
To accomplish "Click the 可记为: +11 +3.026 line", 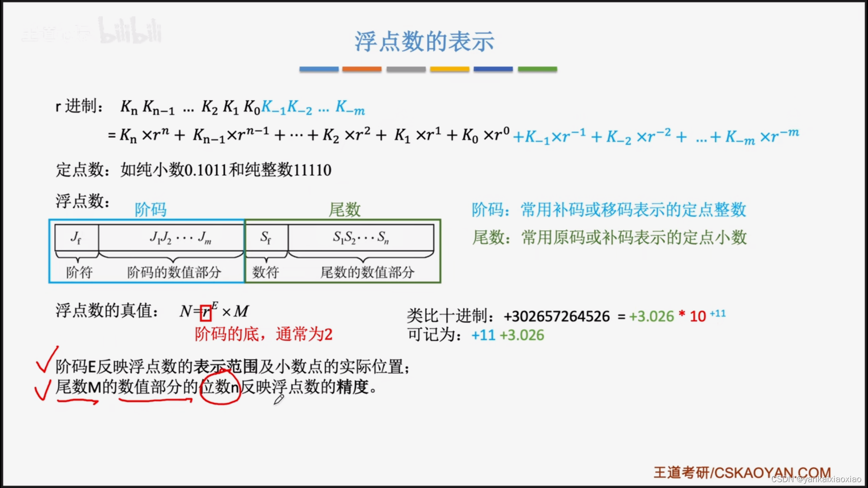I will tap(476, 335).
